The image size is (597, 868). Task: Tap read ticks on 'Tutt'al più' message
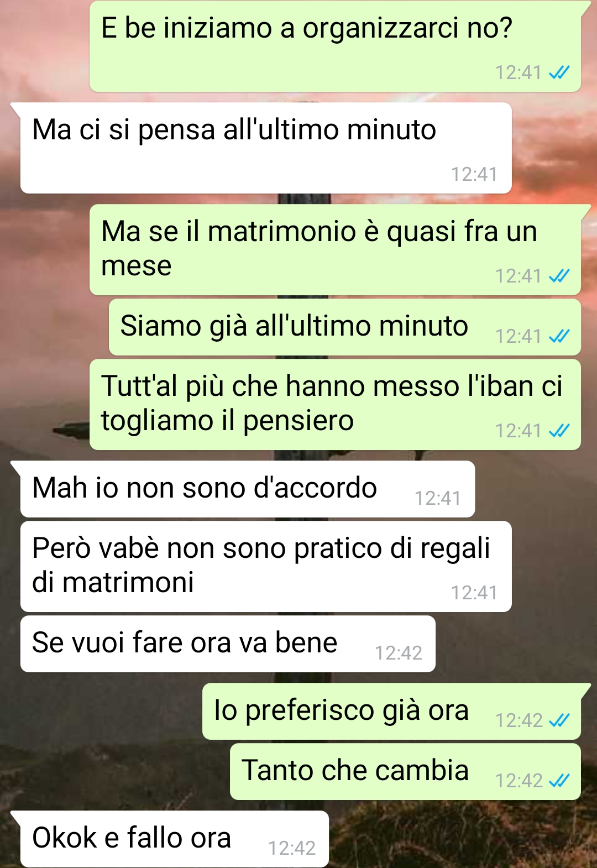[x=559, y=430]
